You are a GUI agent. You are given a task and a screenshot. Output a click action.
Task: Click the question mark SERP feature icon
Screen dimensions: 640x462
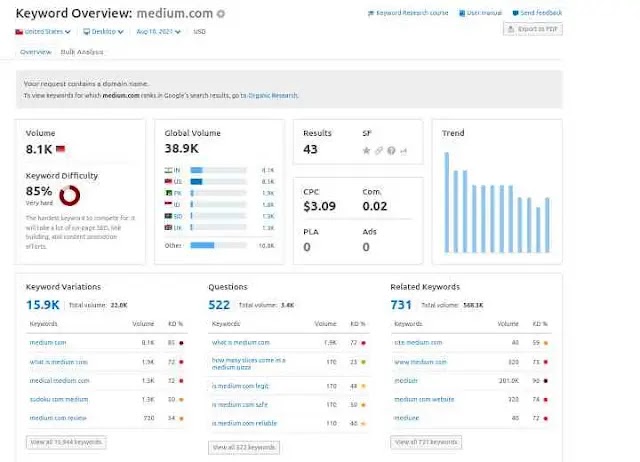coord(391,151)
